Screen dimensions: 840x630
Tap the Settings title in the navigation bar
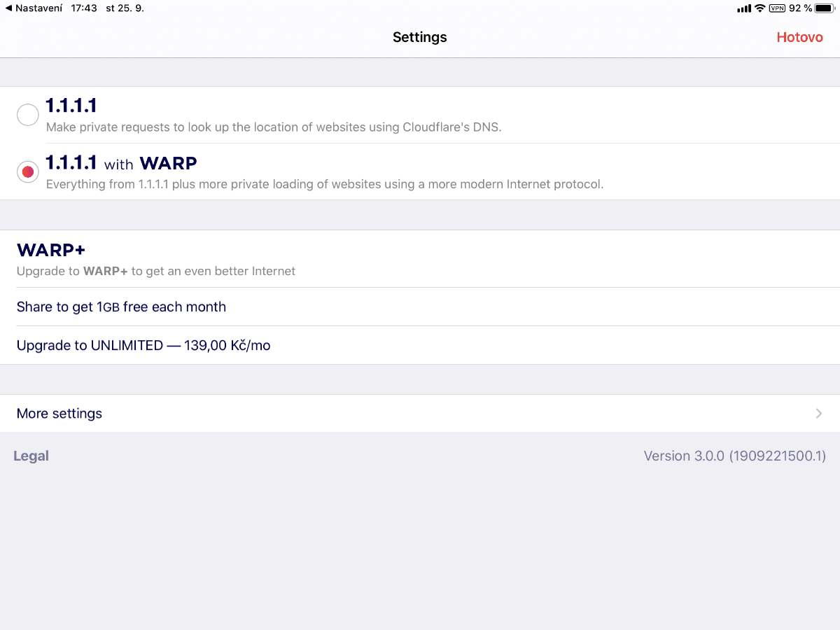pos(419,37)
